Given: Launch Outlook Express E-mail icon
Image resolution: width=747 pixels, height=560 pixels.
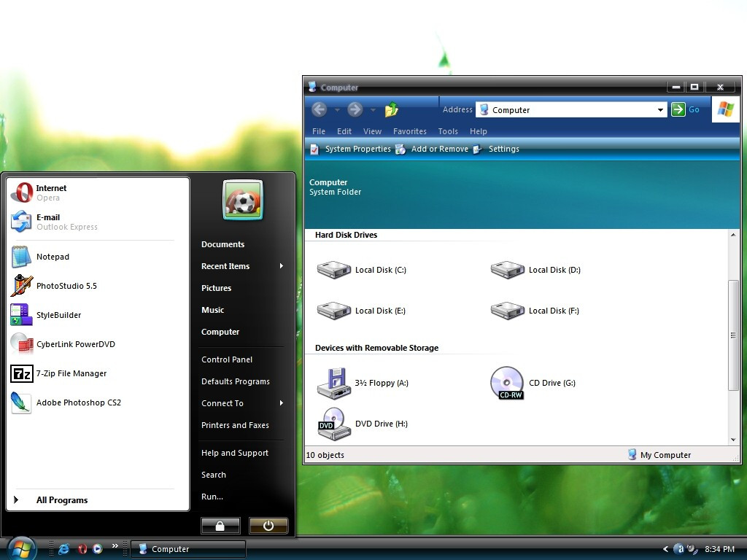Looking at the screenshot, I should (x=21, y=222).
